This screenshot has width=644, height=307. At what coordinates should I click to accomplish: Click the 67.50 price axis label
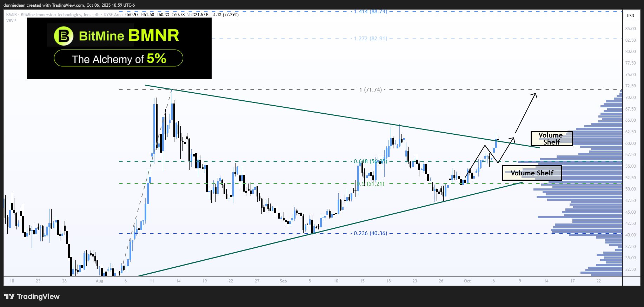pyautogui.click(x=631, y=109)
